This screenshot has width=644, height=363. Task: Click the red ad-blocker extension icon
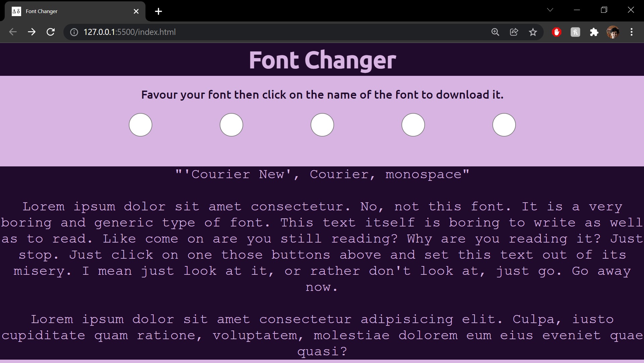556,32
